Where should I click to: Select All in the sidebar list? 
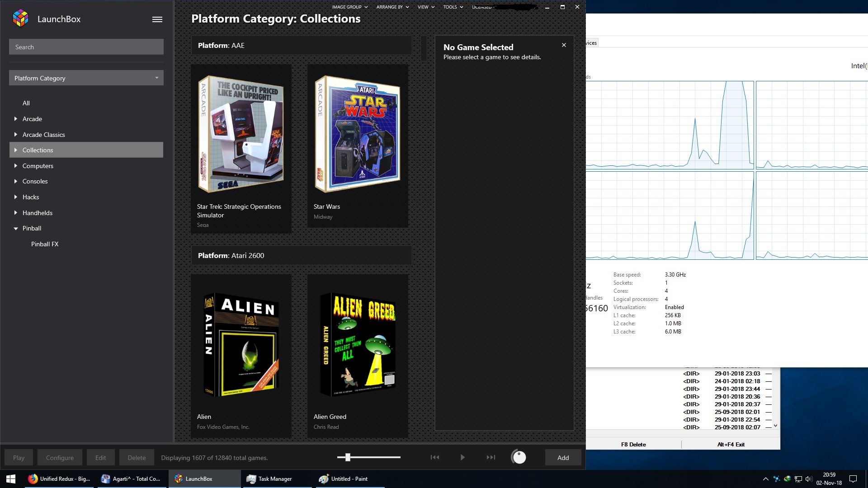(26, 103)
